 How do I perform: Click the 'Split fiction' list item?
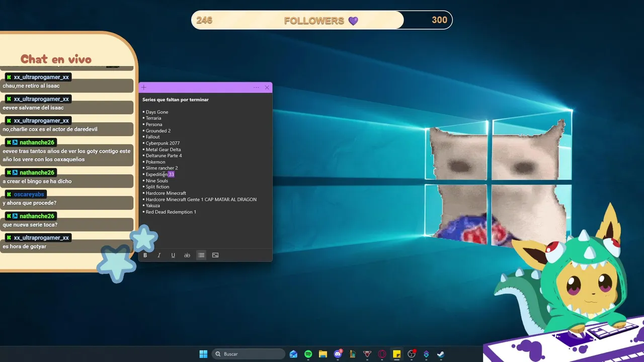157,187
